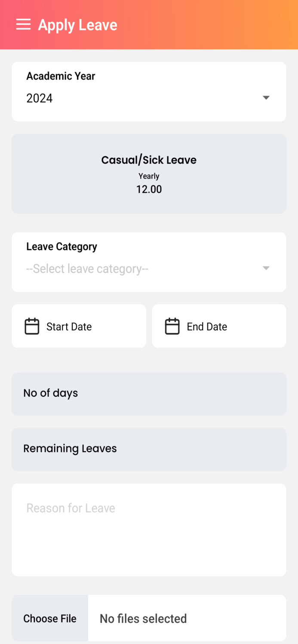This screenshot has width=298, height=644.
Task: Click the End Date field
Action: 219,326
